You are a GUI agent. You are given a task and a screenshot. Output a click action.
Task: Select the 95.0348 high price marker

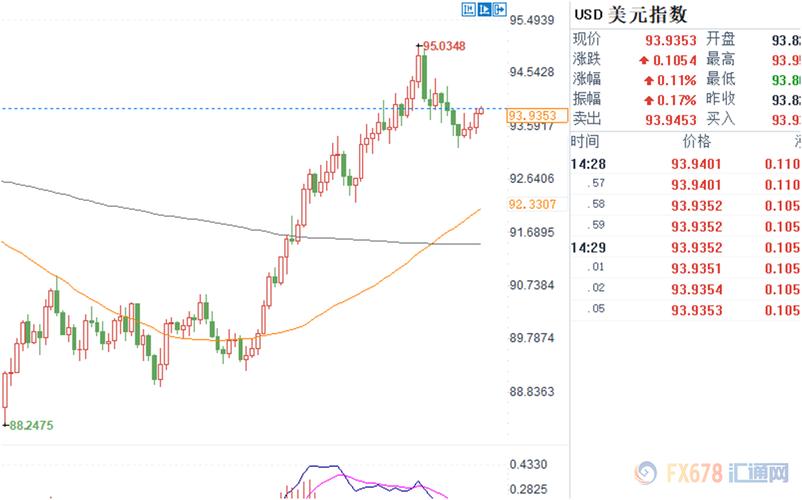pos(444,45)
